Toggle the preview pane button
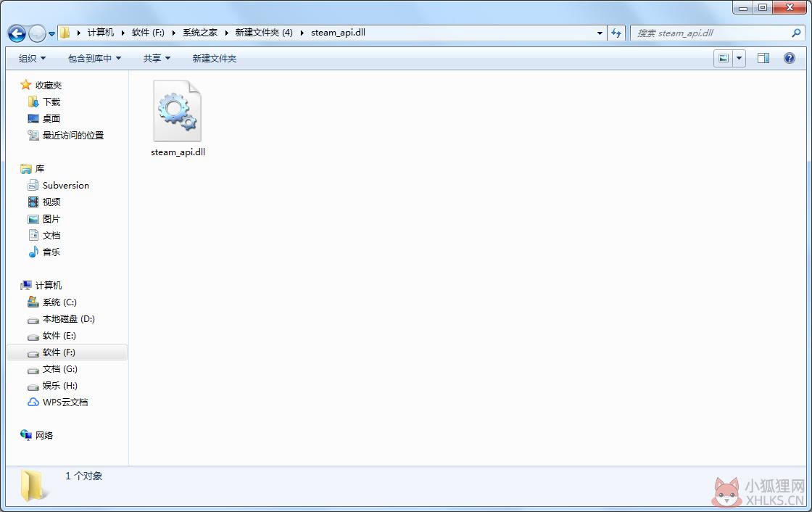 click(x=763, y=58)
